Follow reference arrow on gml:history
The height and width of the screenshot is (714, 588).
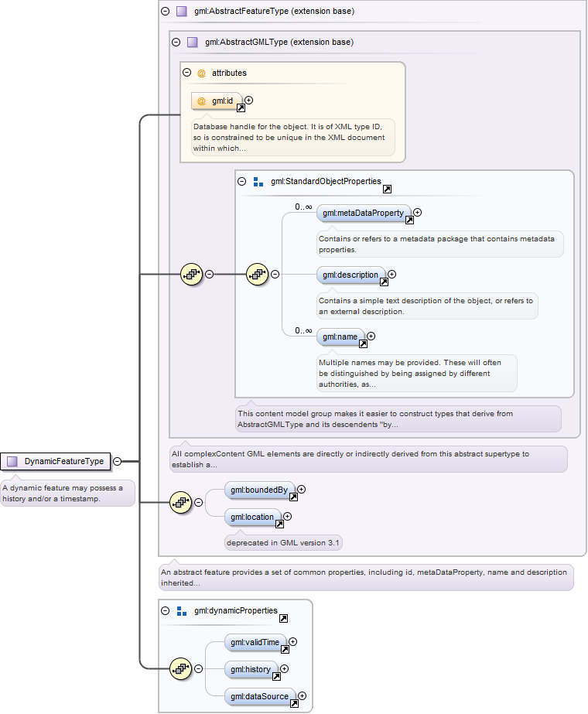(x=276, y=677)
